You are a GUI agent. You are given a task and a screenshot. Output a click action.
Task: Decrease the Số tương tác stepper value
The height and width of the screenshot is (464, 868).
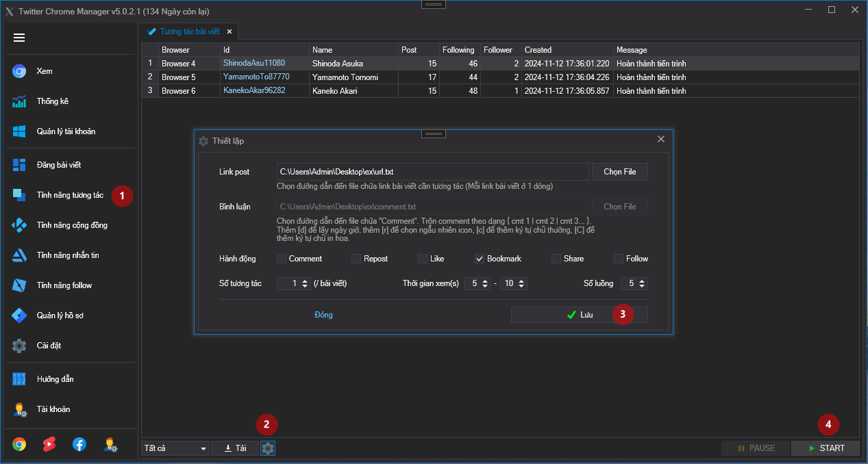coord(306,286)
